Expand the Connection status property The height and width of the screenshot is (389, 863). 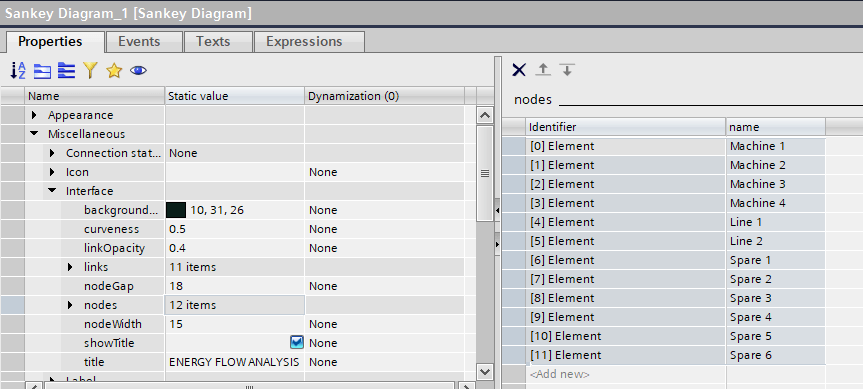click(x=52, y=153)
